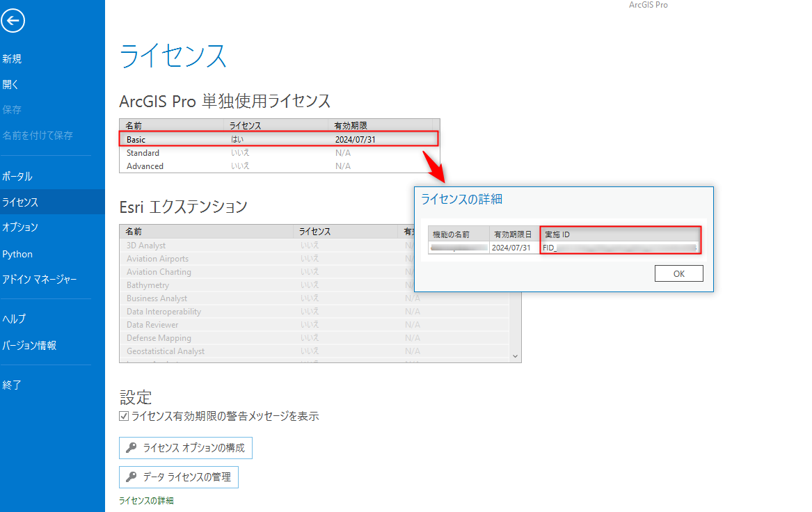Click the back arrow icon

point(13,21)
